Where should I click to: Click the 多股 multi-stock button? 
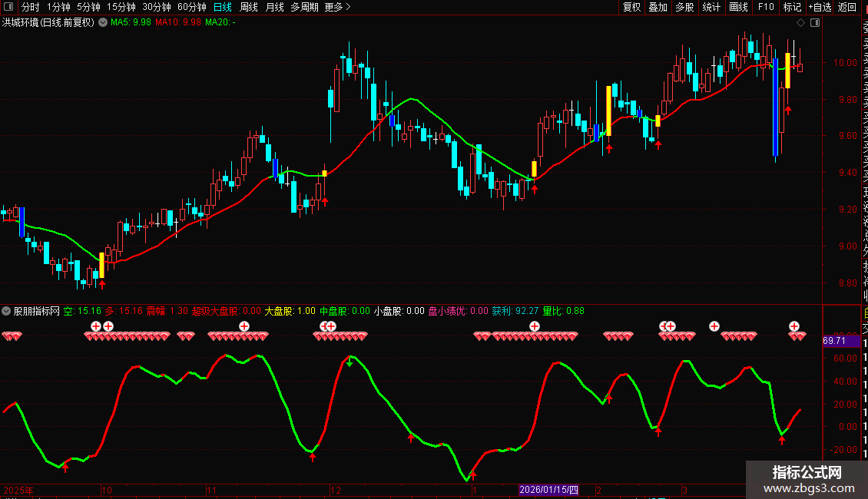point(684,7)
